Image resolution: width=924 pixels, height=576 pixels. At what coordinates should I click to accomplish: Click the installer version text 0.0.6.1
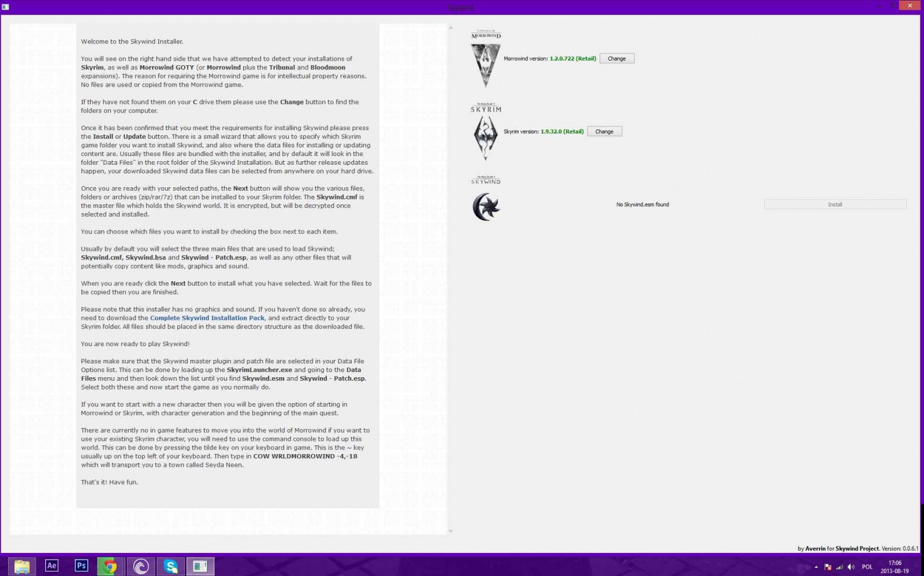909,548
